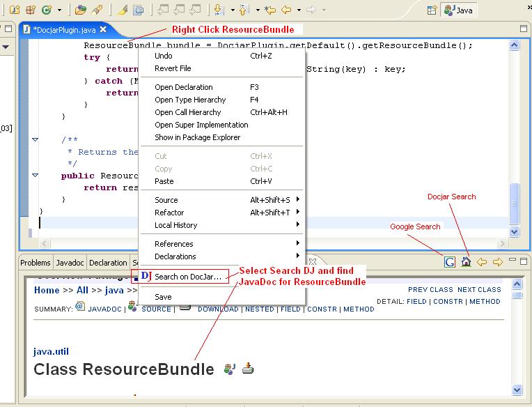
Task: Click editor vertical scrollbar up arrow
Action: pyautogui.click(x=515, y=45)
